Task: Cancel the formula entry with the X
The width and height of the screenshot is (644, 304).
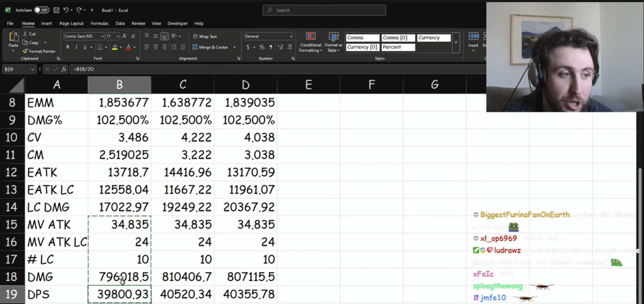Action: coord(47,69)
